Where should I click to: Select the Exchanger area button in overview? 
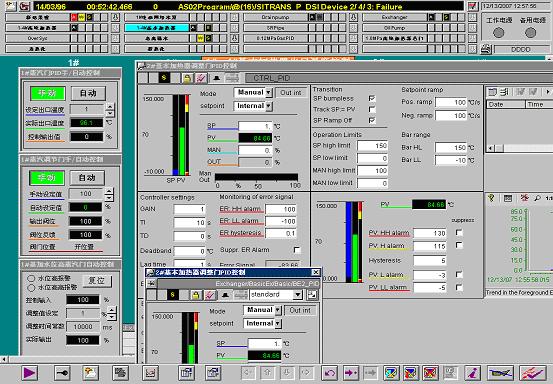click(x=394, y=17)
